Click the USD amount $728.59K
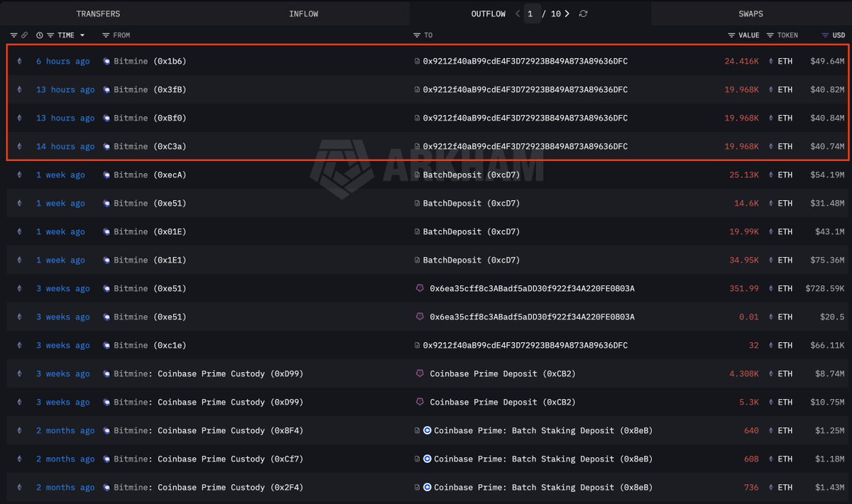 [825, 288]
